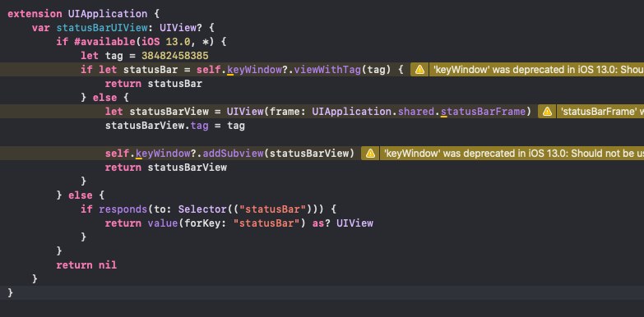This screenshot has width=644, height=317.
Task: Click 'keyWindow' on the viewWithTag line
Action: coord(254,70)
